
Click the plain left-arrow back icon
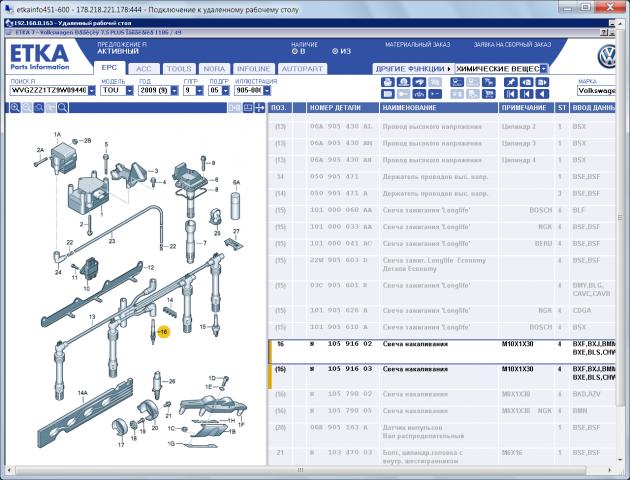click(542, 94)
